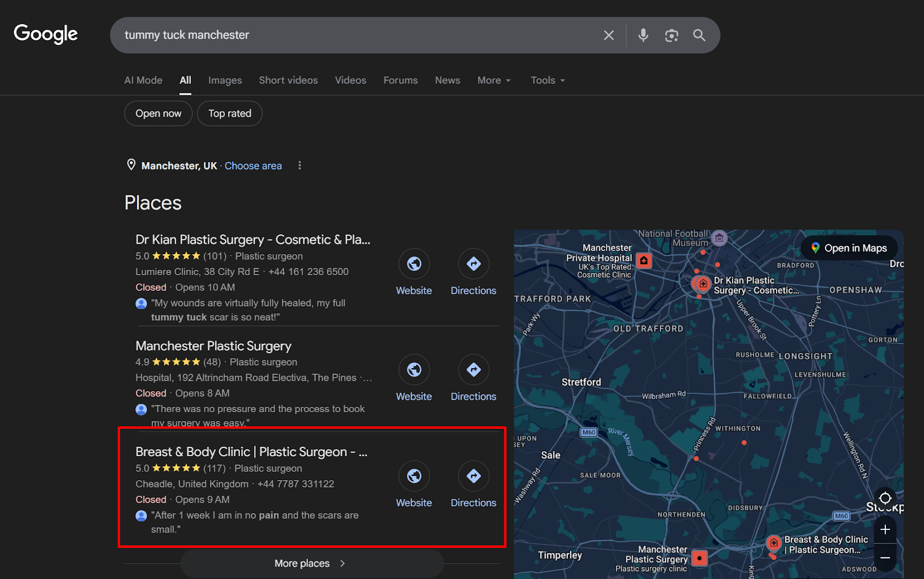Zoom out on the map
924x579 pixels.
pos(885,558)
